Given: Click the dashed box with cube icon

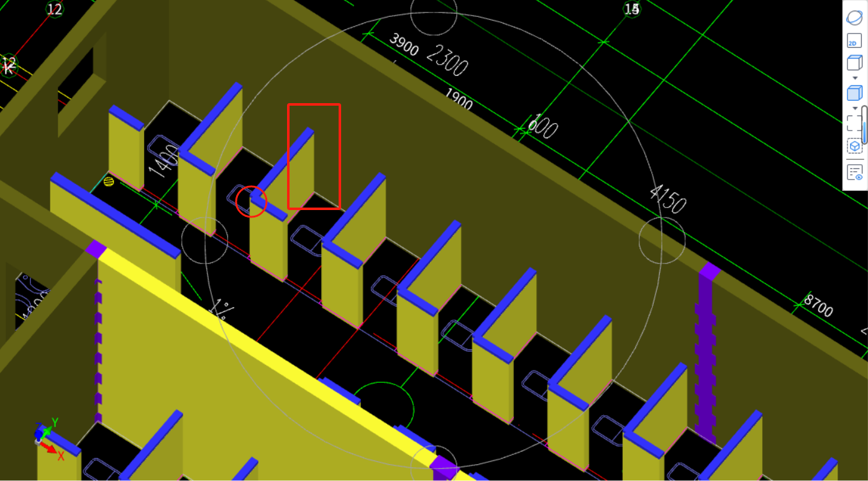Looking at the screenshot, I should click(x=855, y=147).
